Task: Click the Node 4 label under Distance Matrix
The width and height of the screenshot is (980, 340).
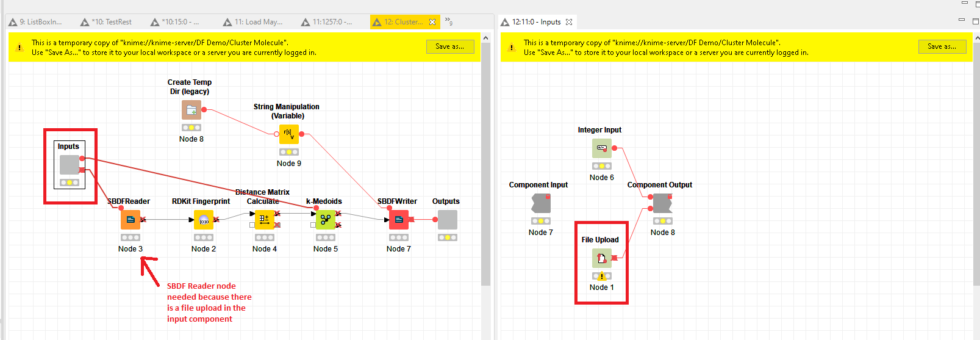Action: click(x=265, y=249)
